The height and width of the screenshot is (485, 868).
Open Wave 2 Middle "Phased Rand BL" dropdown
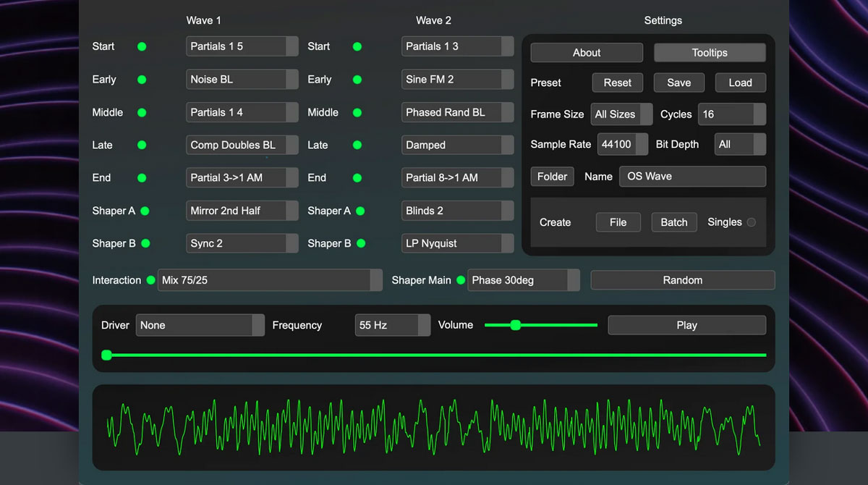pos(457,112)
